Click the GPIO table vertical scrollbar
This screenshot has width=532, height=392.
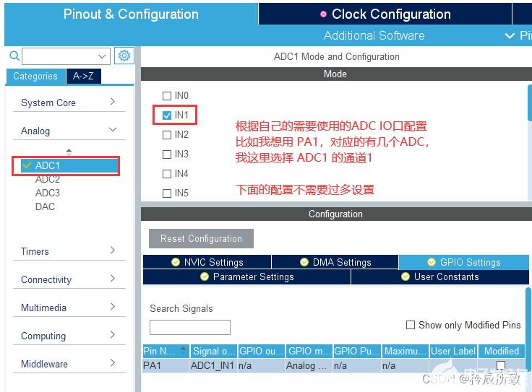528,331
